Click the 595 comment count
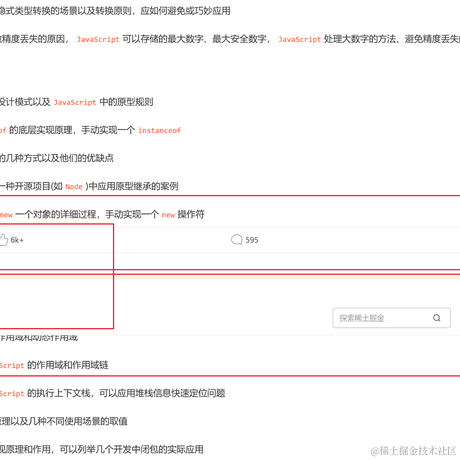This screenshot has height=460, width=460. (x=252, y=240)
